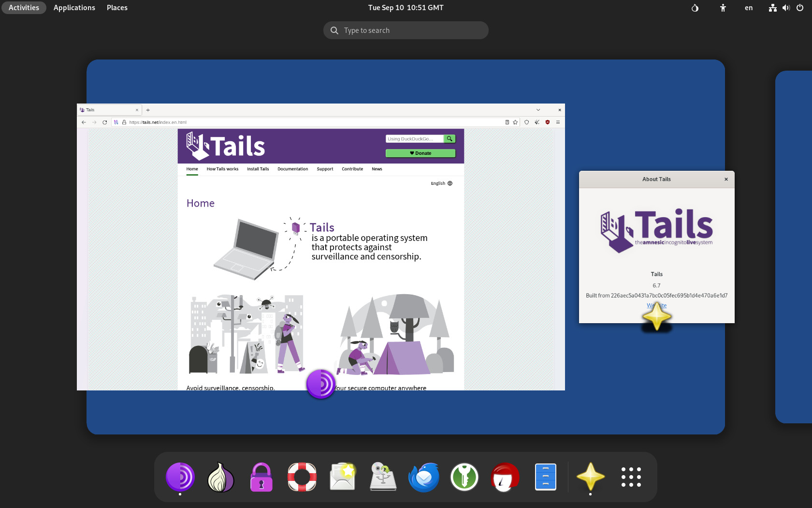Click the Activities button in top bar
The width and height of the screenshot is (812, 508).
click(24, 8)
